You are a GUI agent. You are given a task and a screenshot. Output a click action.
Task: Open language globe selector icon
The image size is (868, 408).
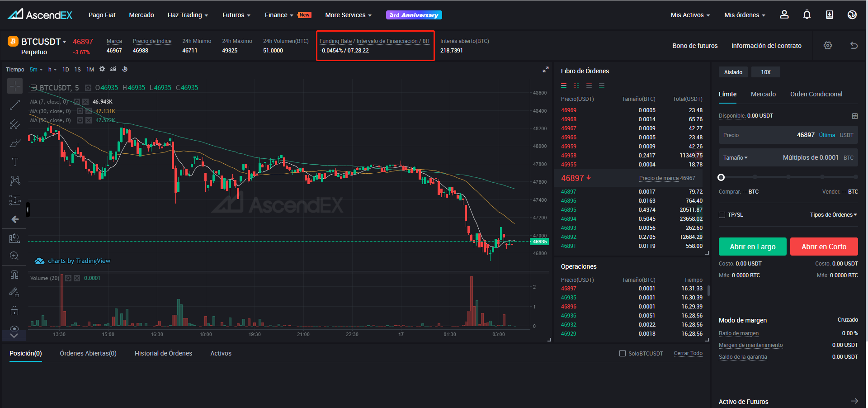click(852, 15)
